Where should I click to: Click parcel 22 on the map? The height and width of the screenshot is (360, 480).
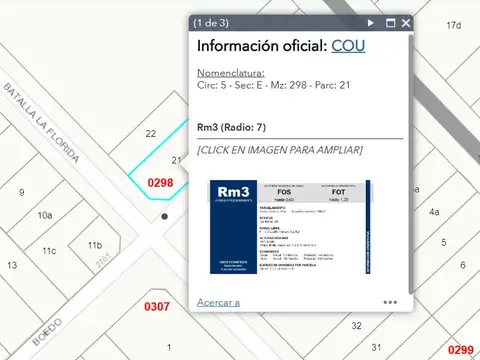pos(151,134)
